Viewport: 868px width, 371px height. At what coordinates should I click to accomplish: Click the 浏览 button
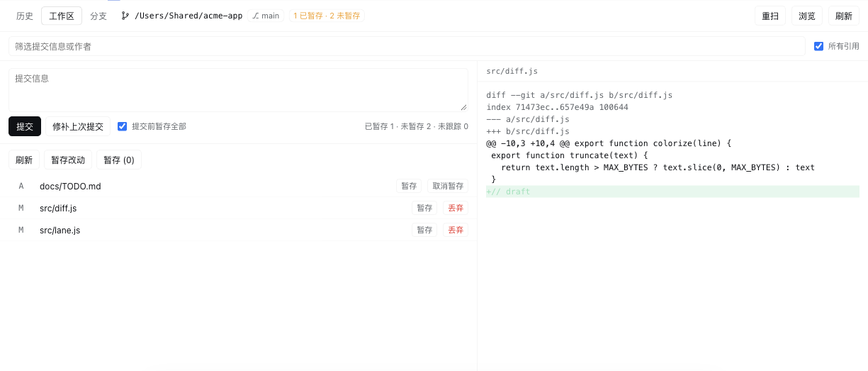(x=807, y=16)
